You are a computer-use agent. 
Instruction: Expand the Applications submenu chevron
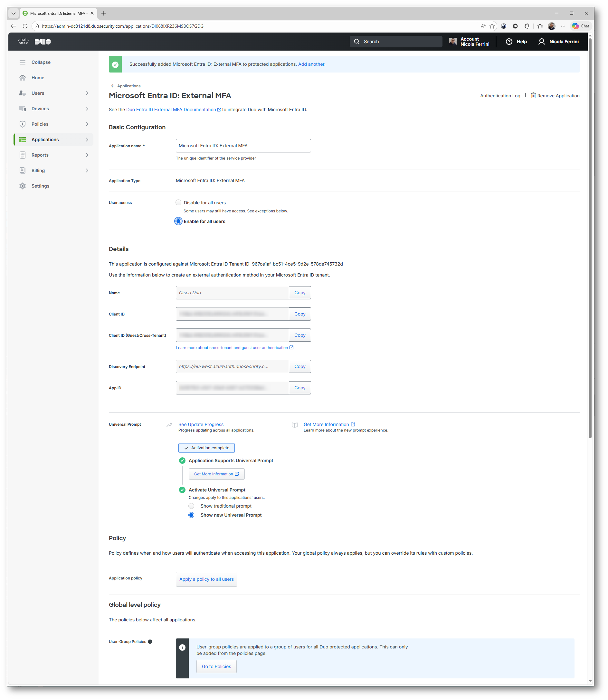pos(87,140)
